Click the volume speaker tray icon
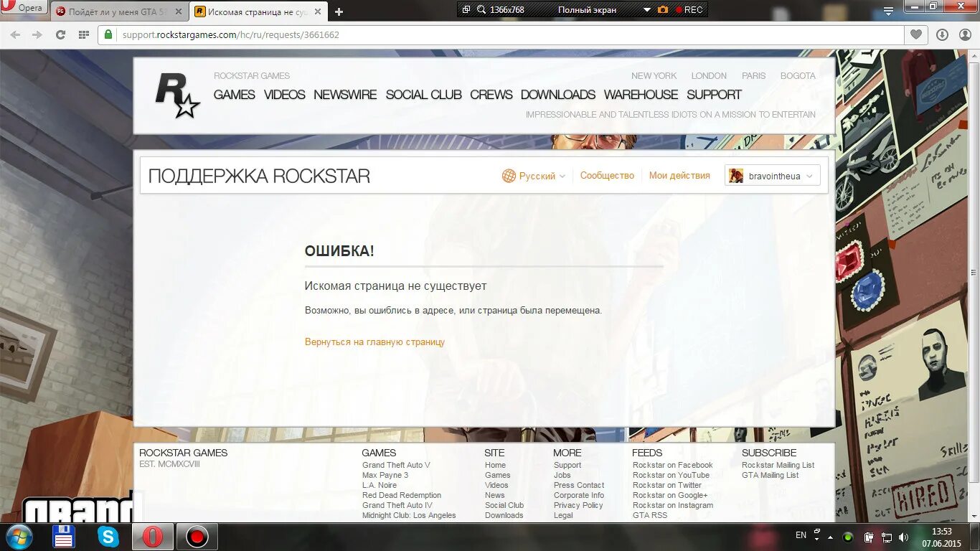Image resolution: width=980 pixels, height=551 pixels. pos(904,537)
